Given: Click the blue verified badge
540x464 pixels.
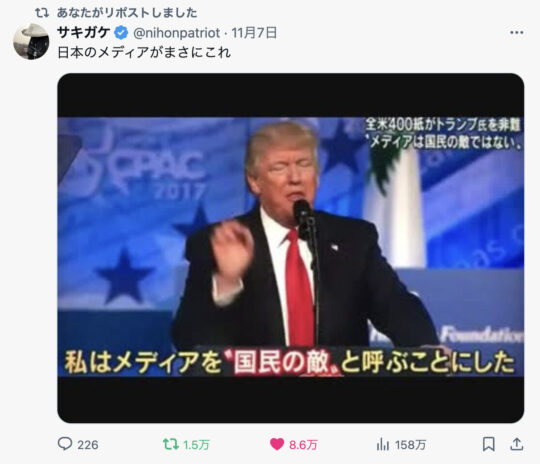Looking at the screenshot, I should [121, 33].
